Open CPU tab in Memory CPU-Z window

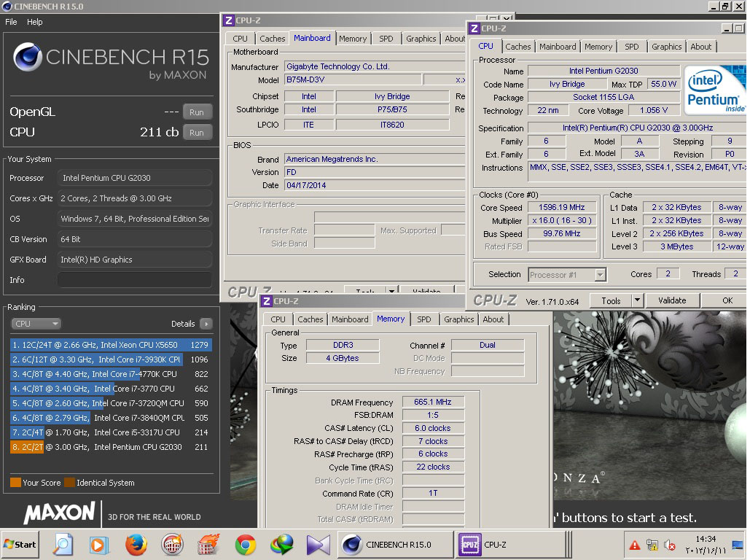point(278,319)
